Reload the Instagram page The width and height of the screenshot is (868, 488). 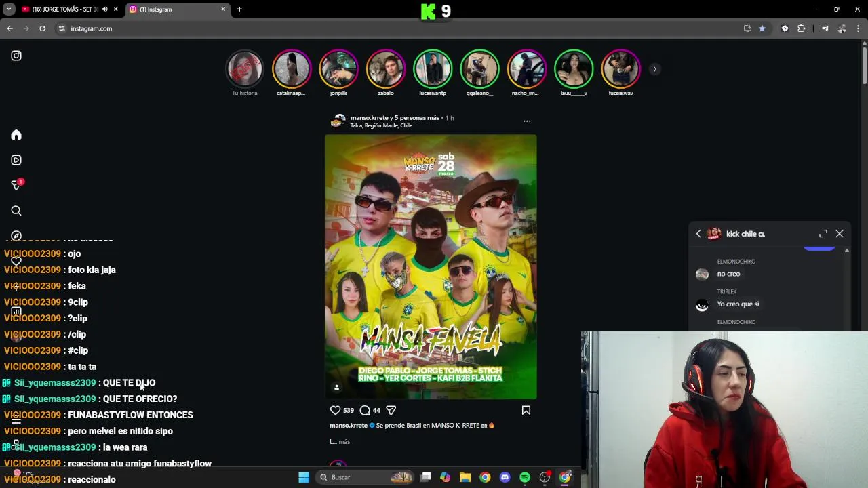click(42, 28)
